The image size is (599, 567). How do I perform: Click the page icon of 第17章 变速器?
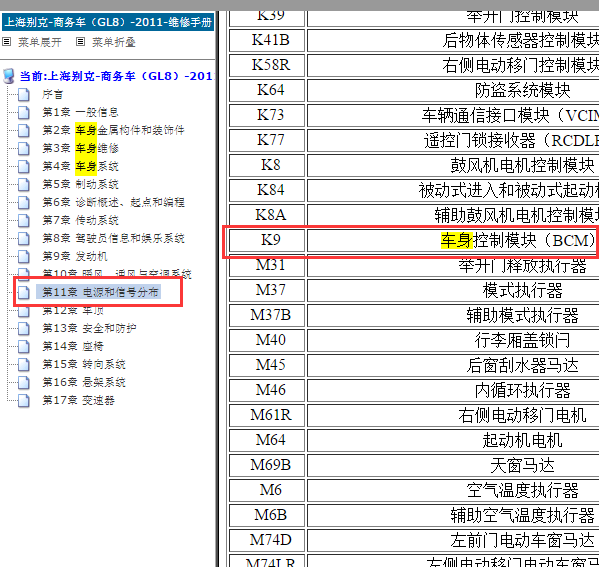coord(24,400)
